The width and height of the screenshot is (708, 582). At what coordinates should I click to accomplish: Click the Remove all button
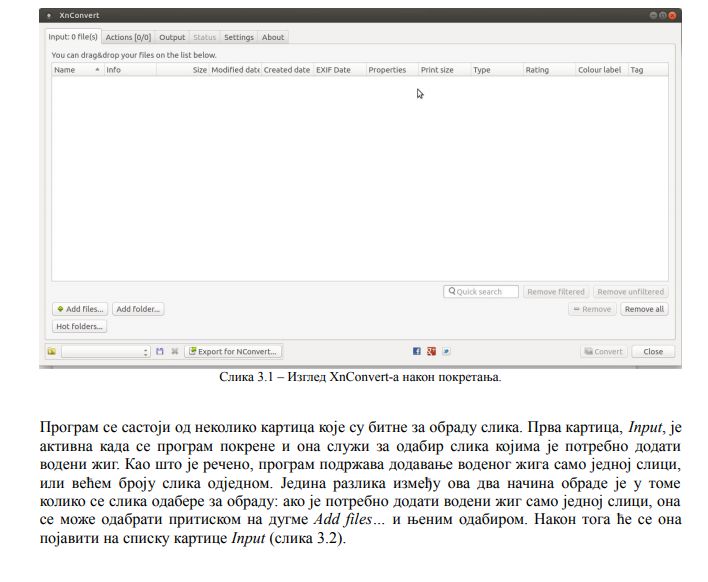pyautogui.click(x=644, y=309)
